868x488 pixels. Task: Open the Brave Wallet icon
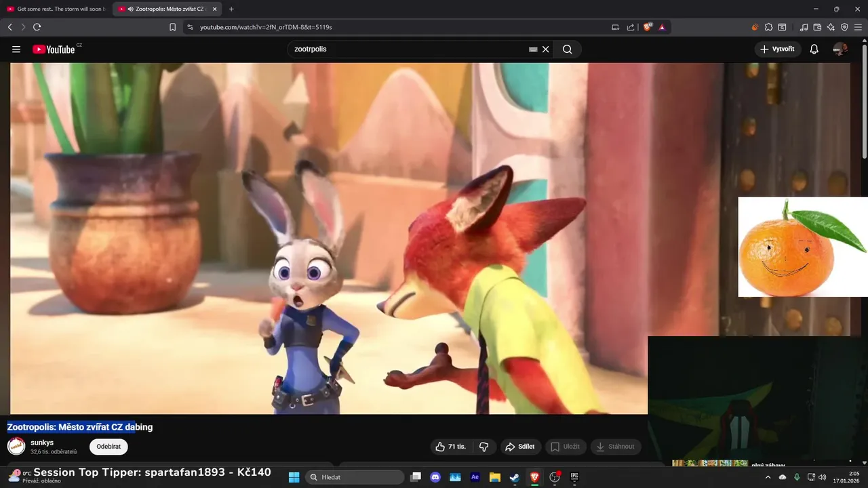click(x=817, y=27)
